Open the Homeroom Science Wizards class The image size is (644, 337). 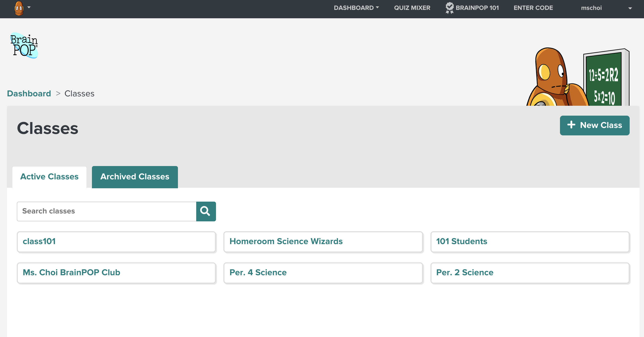tap(323, 242)
